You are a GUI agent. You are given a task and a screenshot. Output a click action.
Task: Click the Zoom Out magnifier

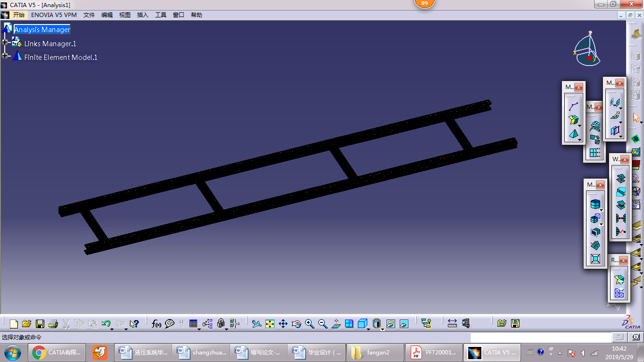pyautogui.click(x=322, y=324)
